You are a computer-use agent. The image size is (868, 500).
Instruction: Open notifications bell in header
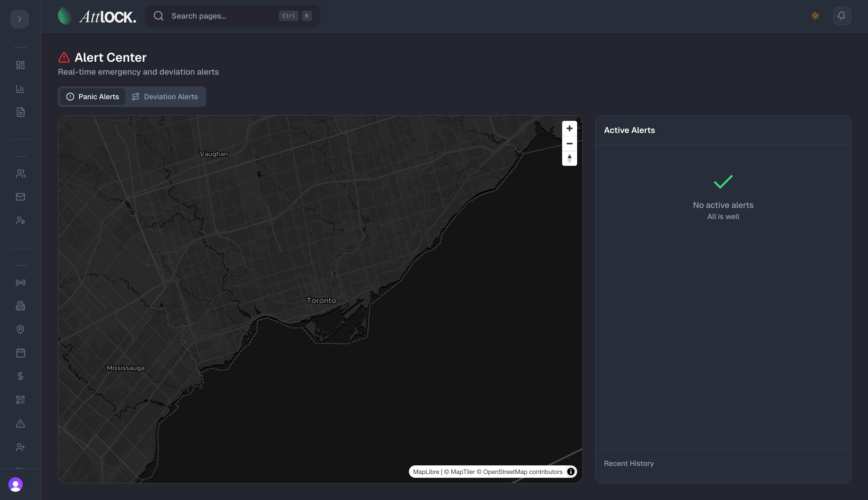pyautogui.click(x=842, y=16)
